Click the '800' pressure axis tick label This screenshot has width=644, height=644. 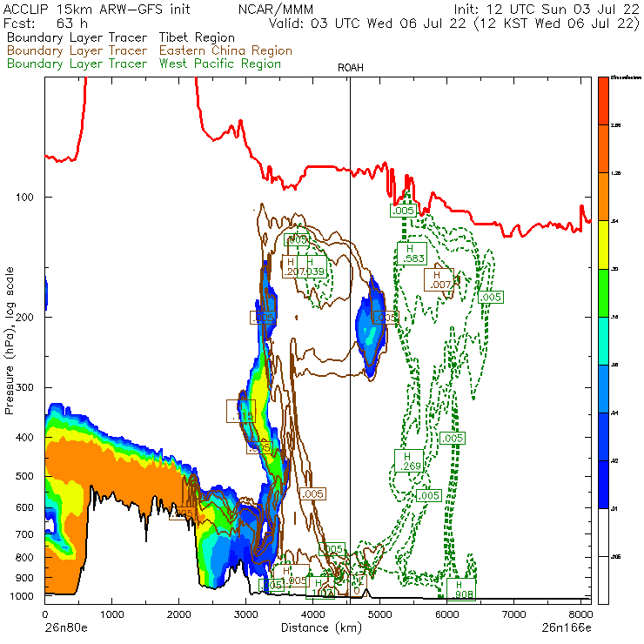pos(24,557)
